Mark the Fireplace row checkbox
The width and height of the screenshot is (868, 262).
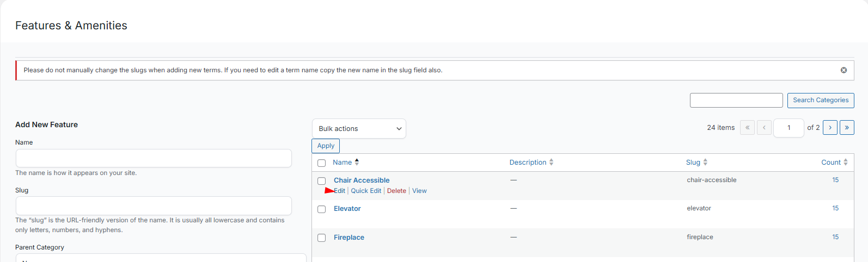coord(322,238)
